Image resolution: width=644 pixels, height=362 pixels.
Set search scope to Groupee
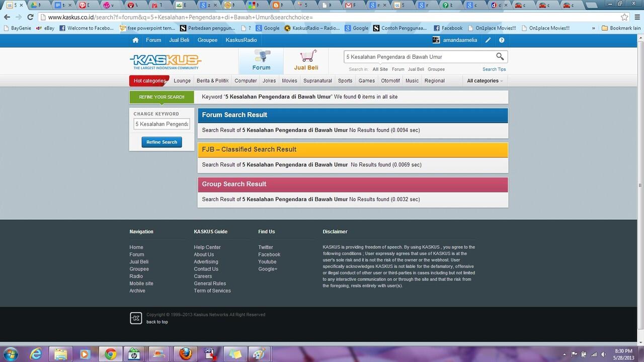point(436,69)
